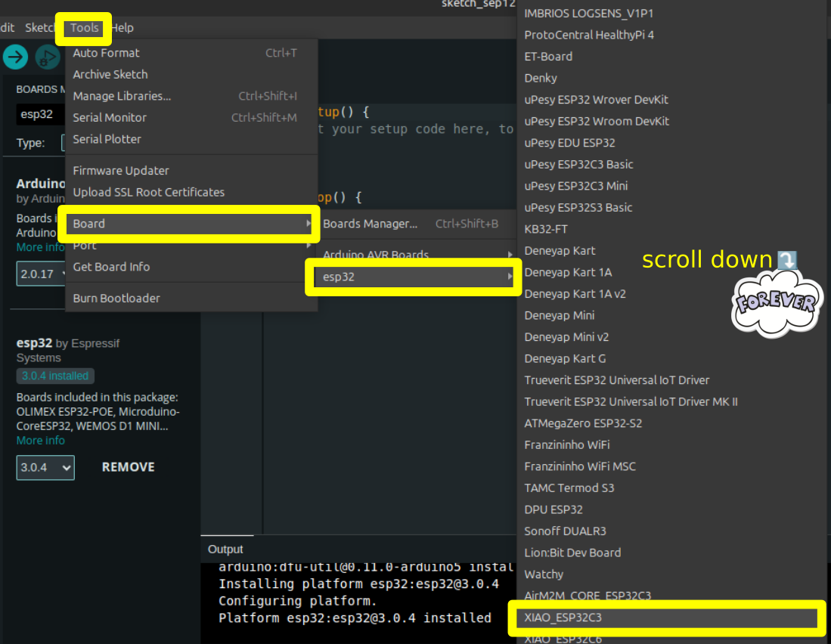This screenshot has height=644, width=831.
Task: Open the Tools menu
Action: (85, 28)
